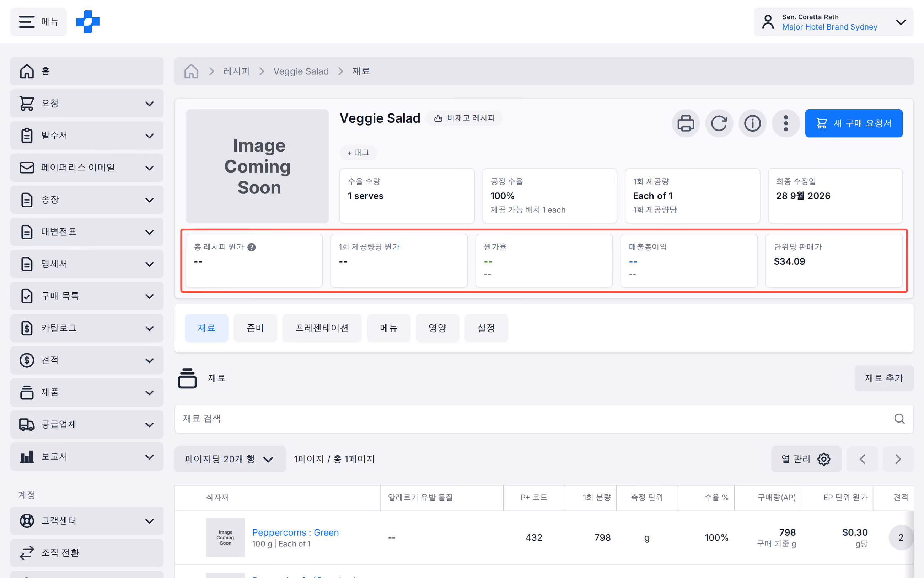Click the 대변전표 document icon
Screen dimensions: 924x578
click(x=27, y=232)
